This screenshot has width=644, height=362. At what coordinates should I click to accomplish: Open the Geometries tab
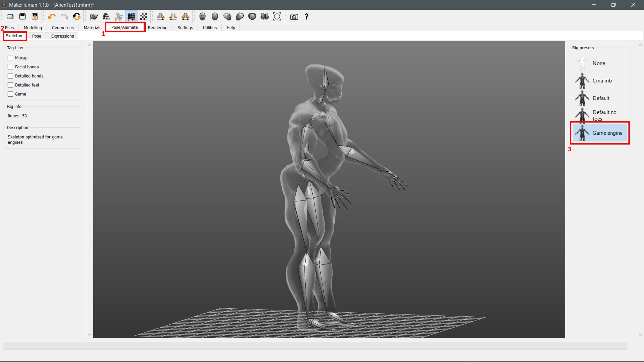63,28
